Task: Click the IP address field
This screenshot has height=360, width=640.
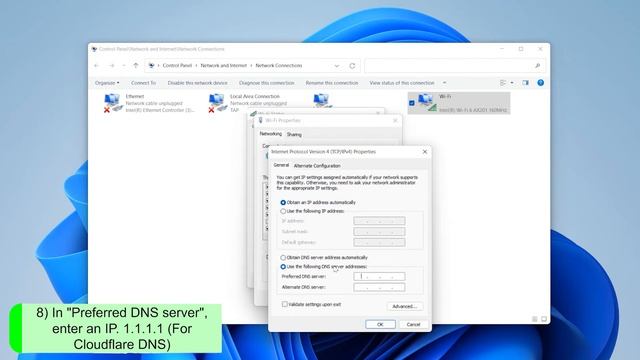Action: (x=379, y=221)
